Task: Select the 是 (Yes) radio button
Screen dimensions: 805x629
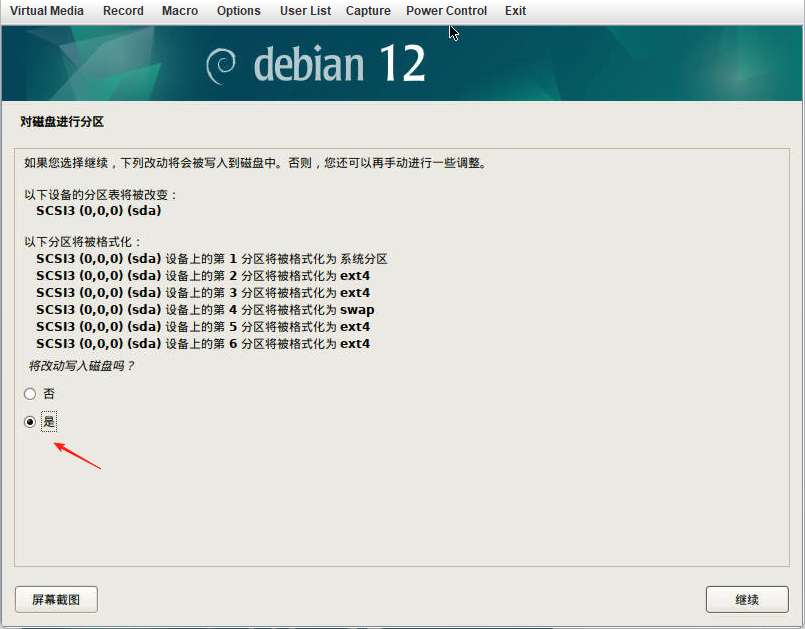Action: click(30, 422)
